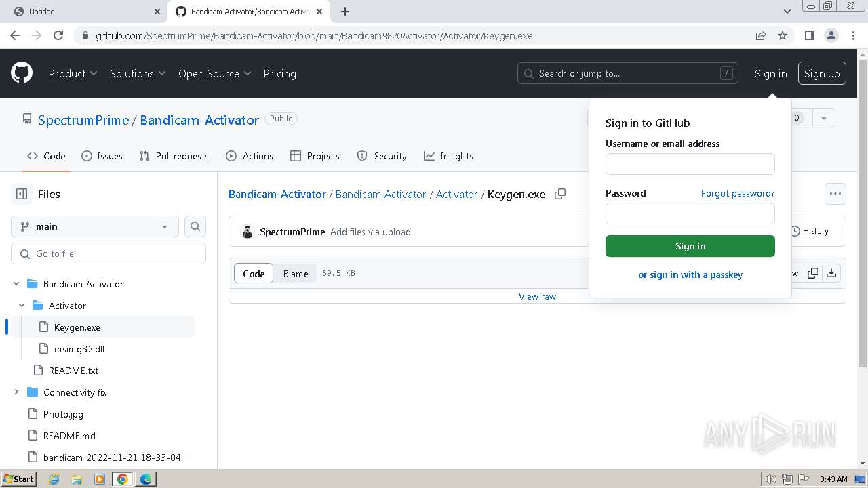The width and height of the screenshot is (868, 488).
Task: Open the Issues tab
Action: coord(102,156)
